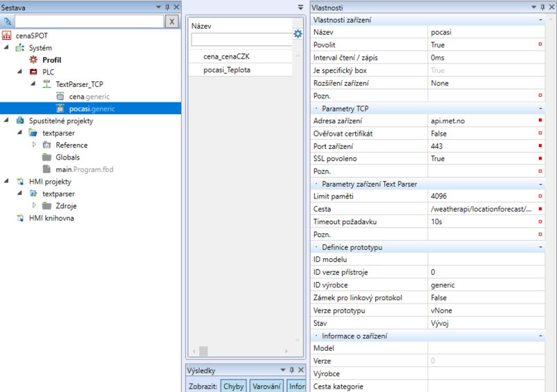Click the Profil gear icon in tree
Viewport: 557px width, 392px height.
pos(33,60)
